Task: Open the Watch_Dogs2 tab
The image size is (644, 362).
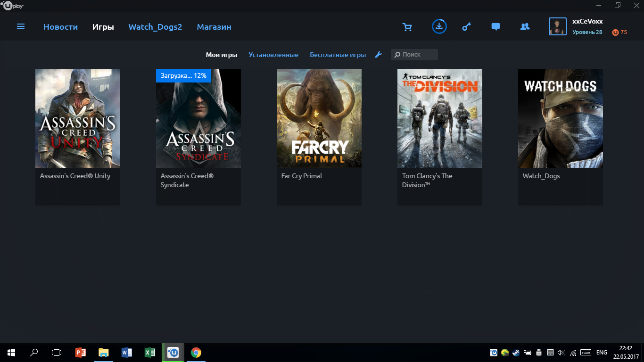Action: coord(155,27)
